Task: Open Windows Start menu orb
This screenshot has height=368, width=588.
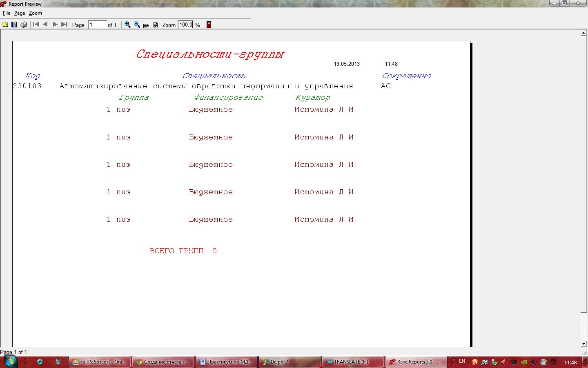Action: [x=11, y=361]
